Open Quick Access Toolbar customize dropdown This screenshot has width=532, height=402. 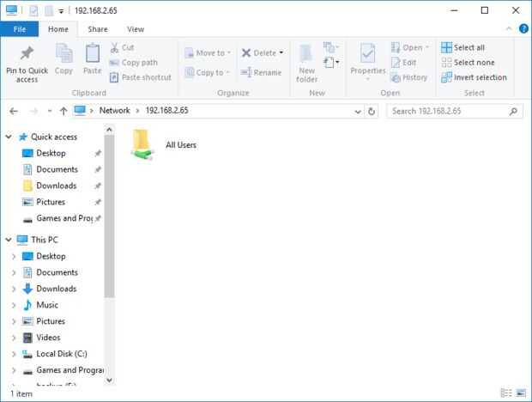(61, 11)
